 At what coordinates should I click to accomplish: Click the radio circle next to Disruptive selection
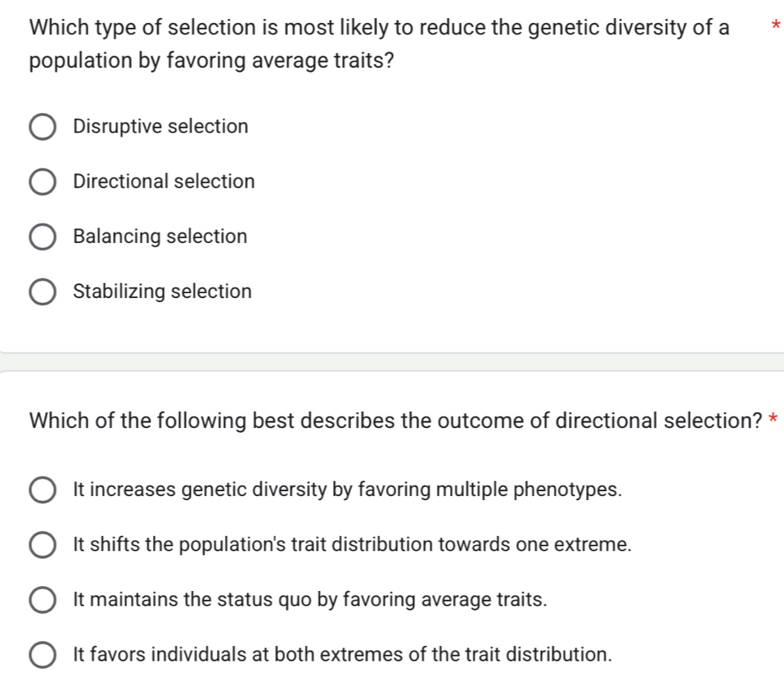click(43, 127)
